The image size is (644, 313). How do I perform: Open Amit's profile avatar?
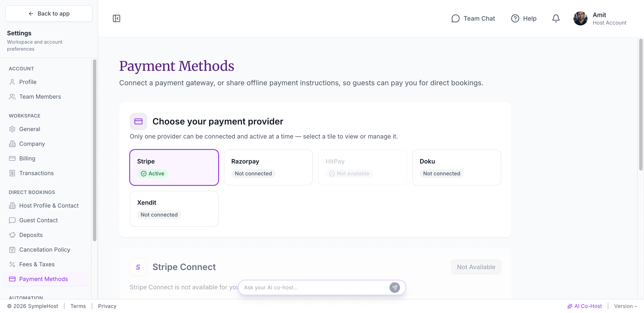point(580,18)
